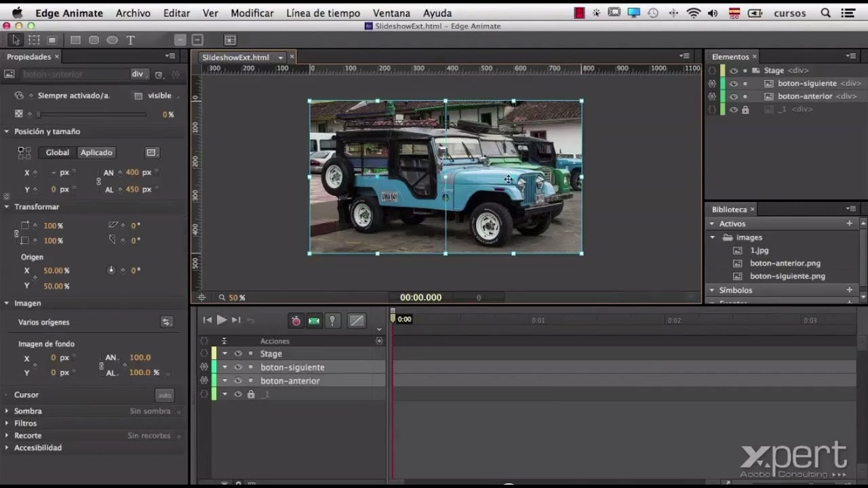Open the Editar menu

[176, 13]
